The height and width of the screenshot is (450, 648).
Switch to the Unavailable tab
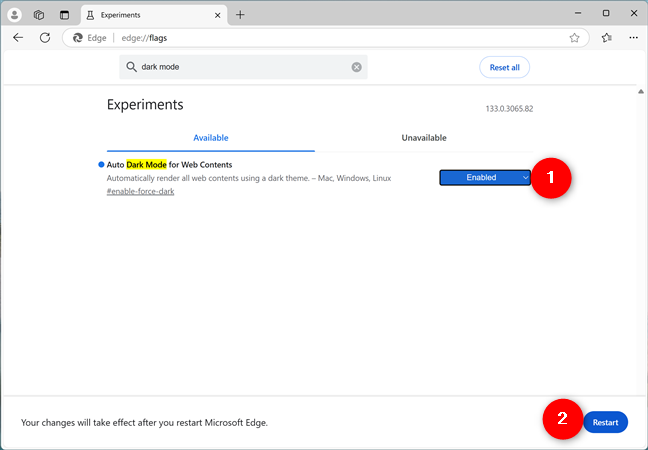(424, 138)
